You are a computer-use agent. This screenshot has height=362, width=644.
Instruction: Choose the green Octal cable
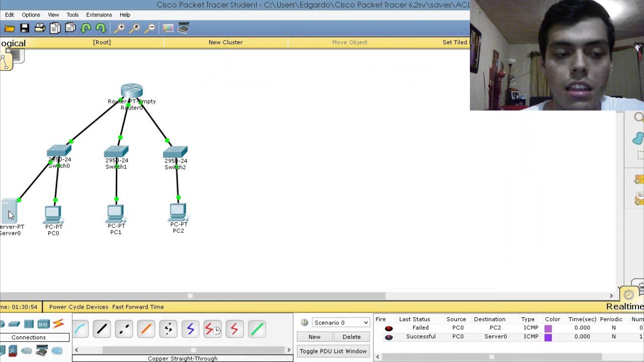click(257, 329)
